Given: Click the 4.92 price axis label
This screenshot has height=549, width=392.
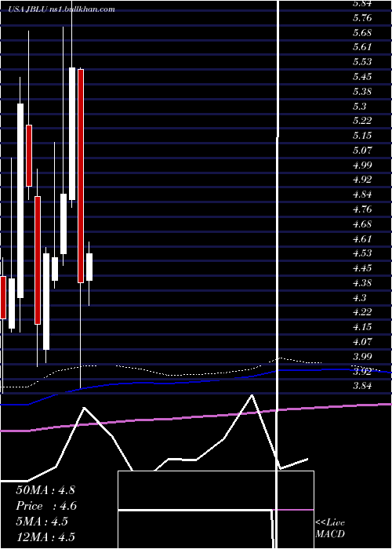Looking at the screenshot, I should coord(362,180).
